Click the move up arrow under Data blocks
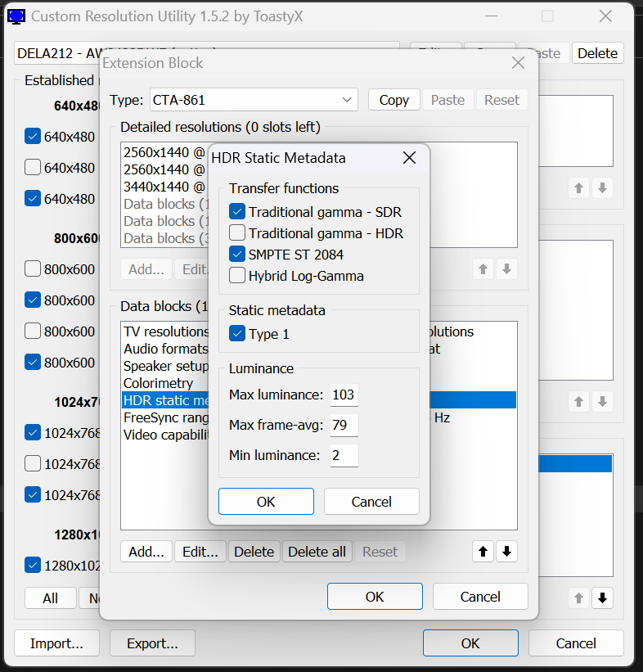The height and width of the screenshot is (672, 643). 483,552
